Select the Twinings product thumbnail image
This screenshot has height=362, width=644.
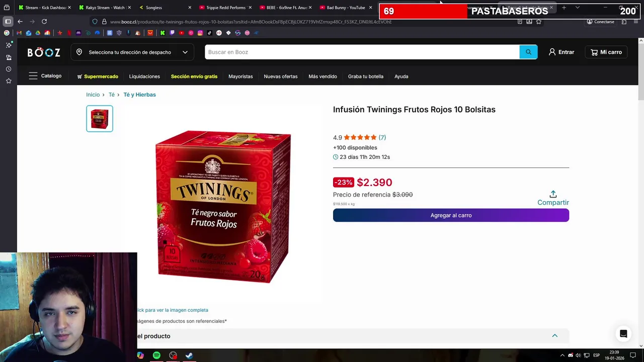pyautogui.click(x=100, y=119)
